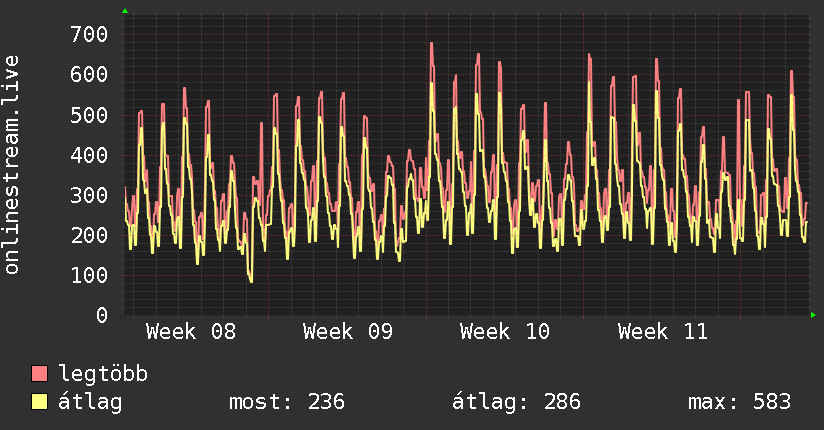Click the 600 y-axis tick label
This screenshot has width=824, height=430.
click(89, 75)
